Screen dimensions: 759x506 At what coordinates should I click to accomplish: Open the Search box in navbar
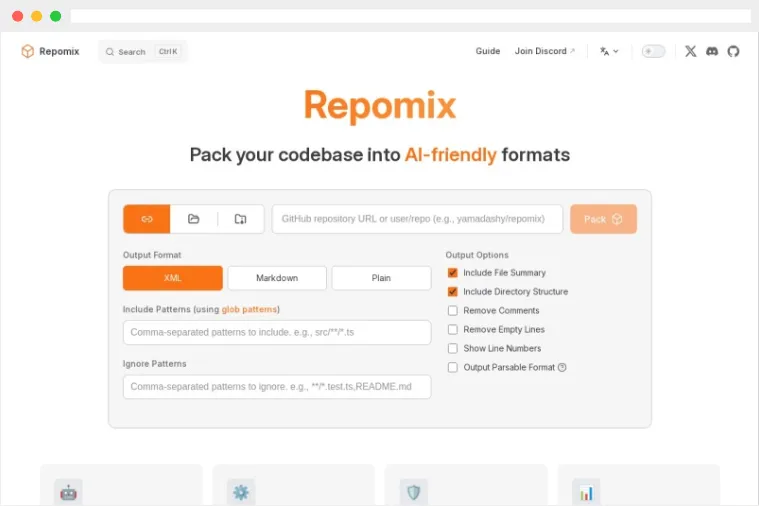(x=143, y=51)
